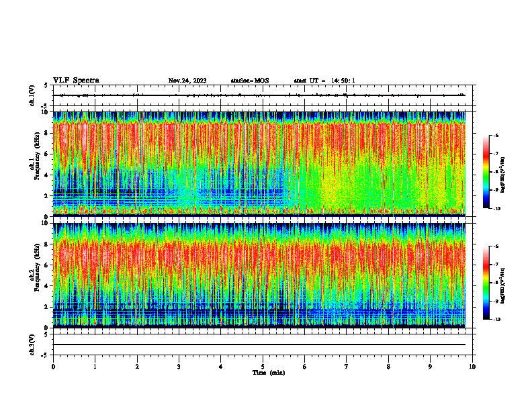Click time axis tick label "2"
Viewport: 532px width, 411px height.
pos(137,367)
